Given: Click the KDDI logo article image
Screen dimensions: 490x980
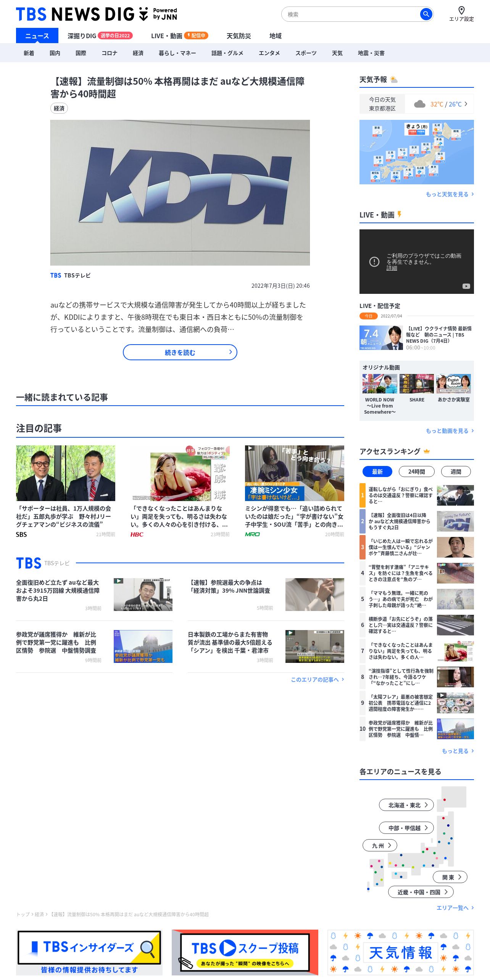Looking at the screenshot, I should tap(180, 193).
